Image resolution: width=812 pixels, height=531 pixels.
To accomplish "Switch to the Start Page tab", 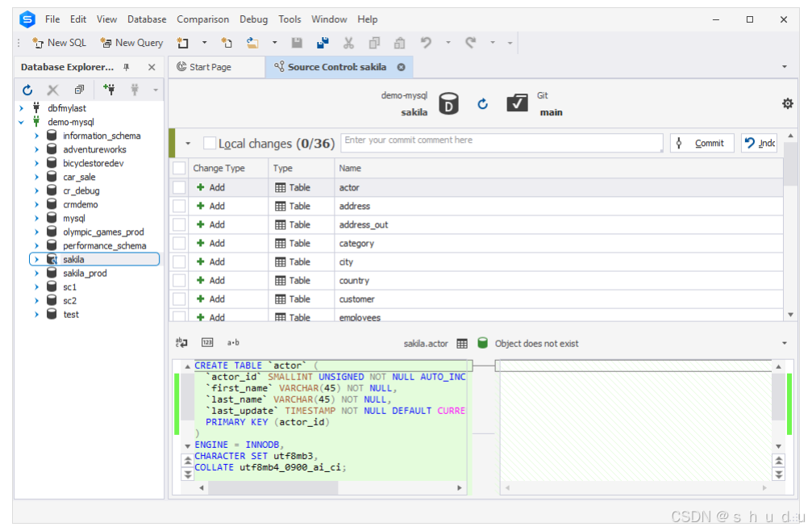I will (216, 67).
